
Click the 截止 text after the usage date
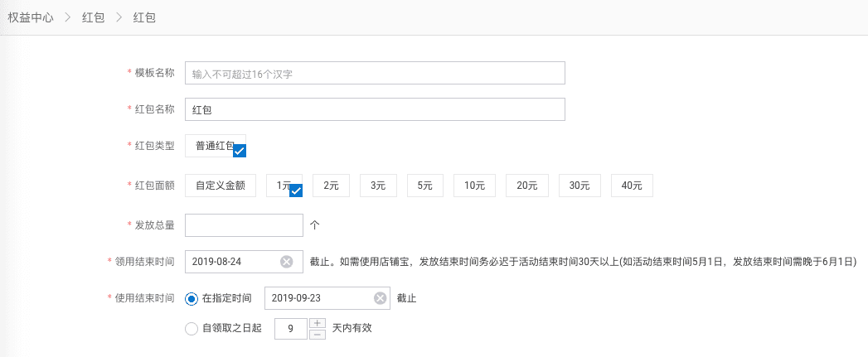pos(407,298)
